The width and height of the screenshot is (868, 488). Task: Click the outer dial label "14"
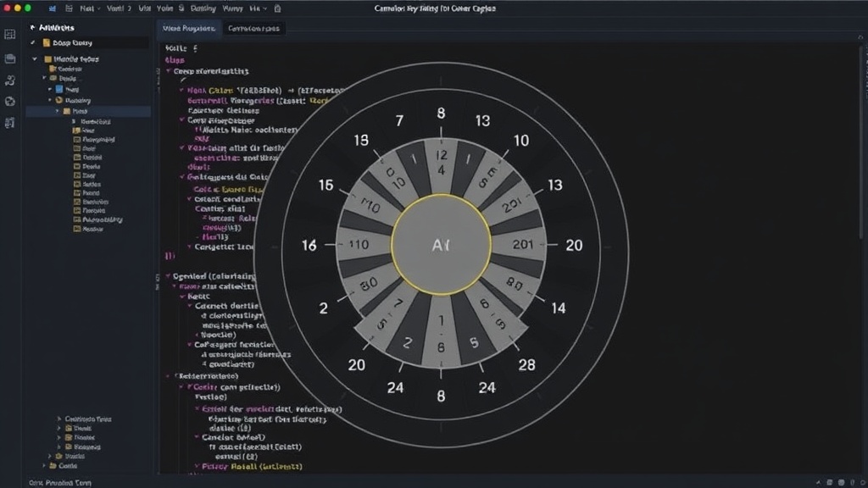(559, 308)
